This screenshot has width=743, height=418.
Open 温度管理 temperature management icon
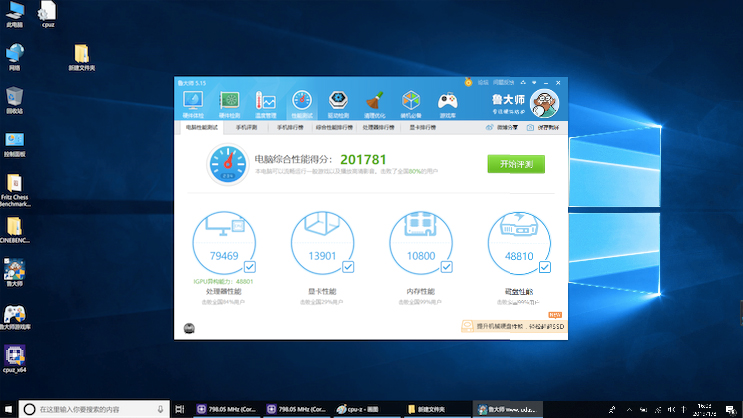point(265,104)
